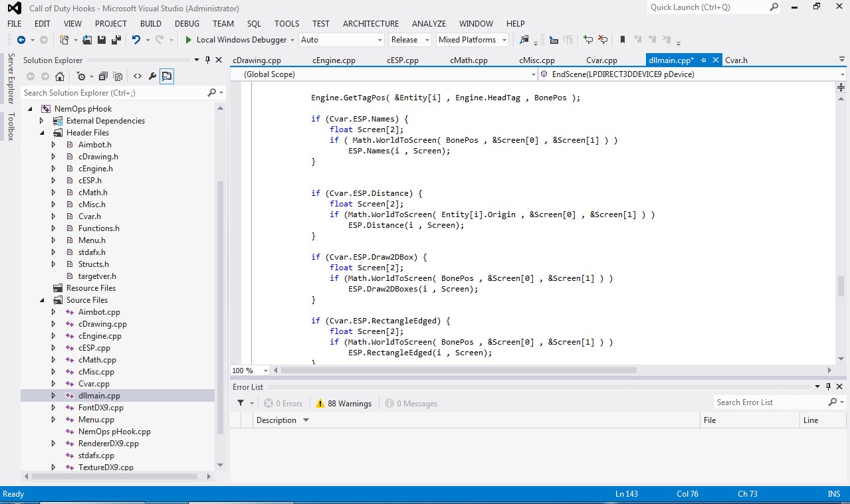The height and width of the screenshot is (504, 850).
Task: Open the Auto solution configurations dropdown
Action: (x=380, y=40)
